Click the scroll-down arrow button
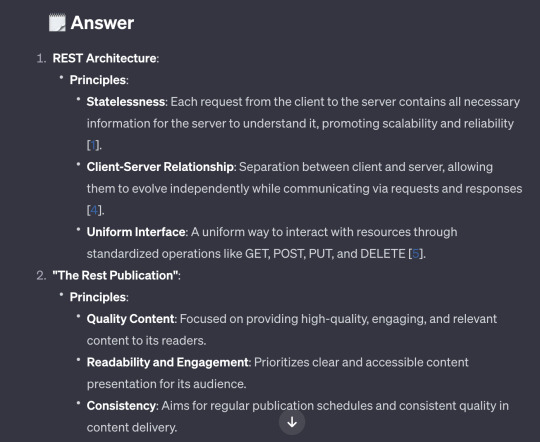Screen dimensions: 540x442 pos(292,422)
